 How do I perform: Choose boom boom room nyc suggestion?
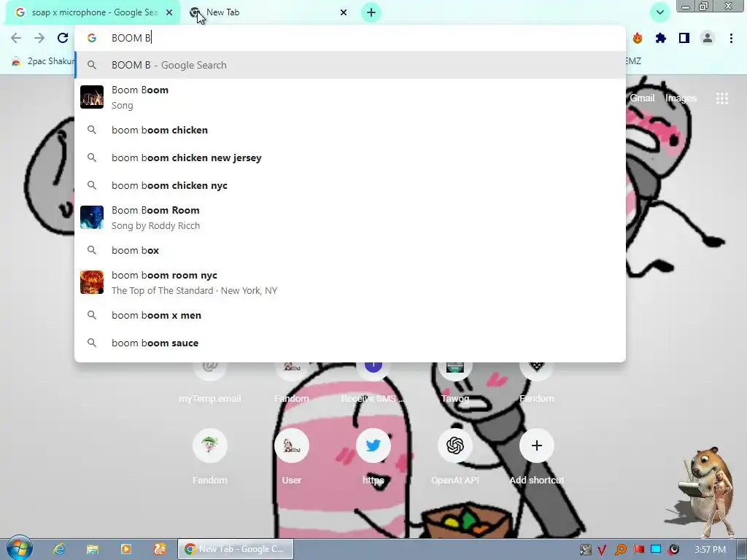(350, 282)
